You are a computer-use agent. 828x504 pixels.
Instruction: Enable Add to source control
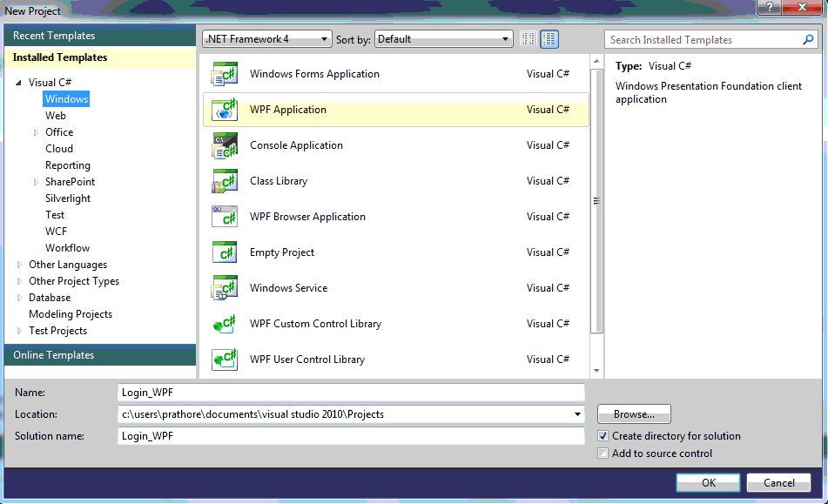(x=604, y=453)
